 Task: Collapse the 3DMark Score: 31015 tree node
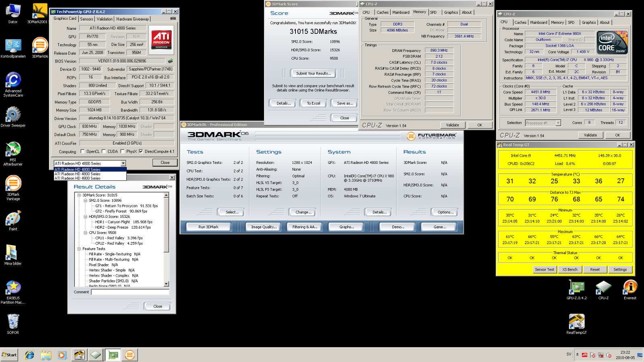[x=79, y=195]
